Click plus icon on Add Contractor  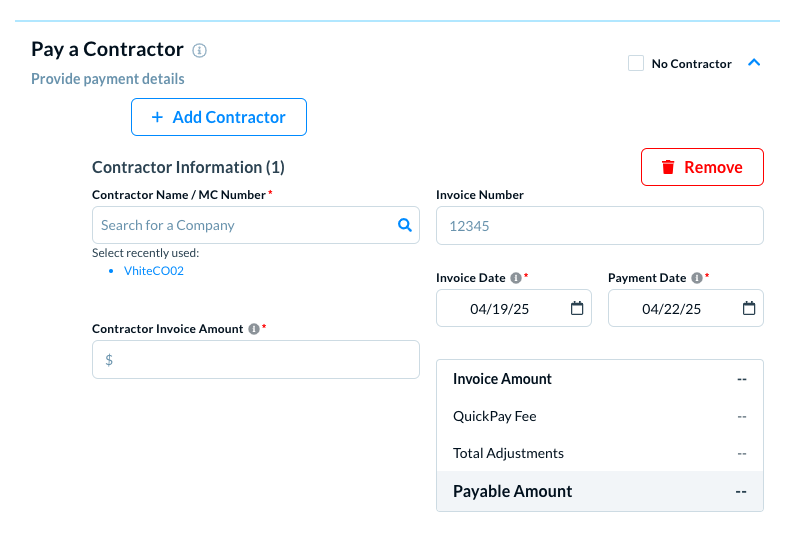tap(157, 117)
